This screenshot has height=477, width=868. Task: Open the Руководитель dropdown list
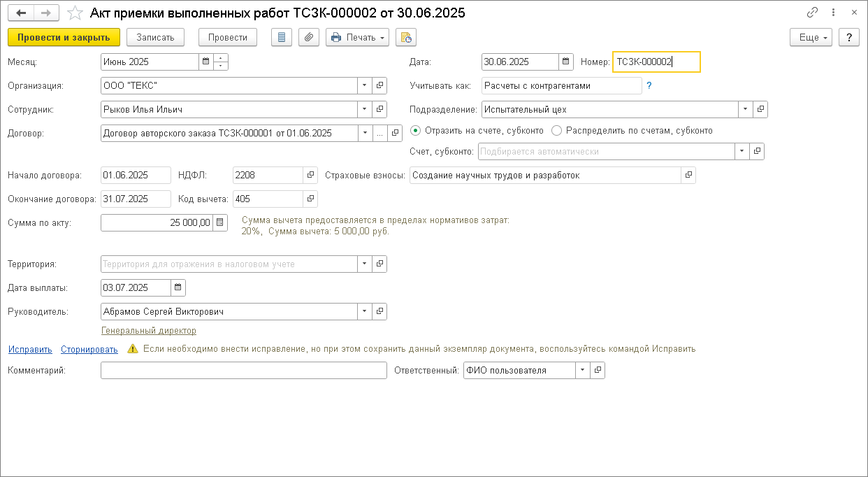pyautogui.click(x=364, y=311)
